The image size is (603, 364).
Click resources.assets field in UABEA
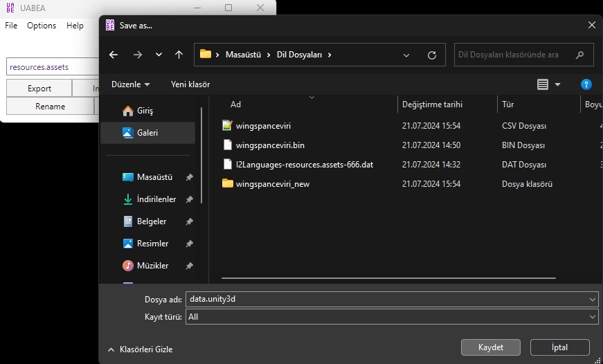point(53,67)
